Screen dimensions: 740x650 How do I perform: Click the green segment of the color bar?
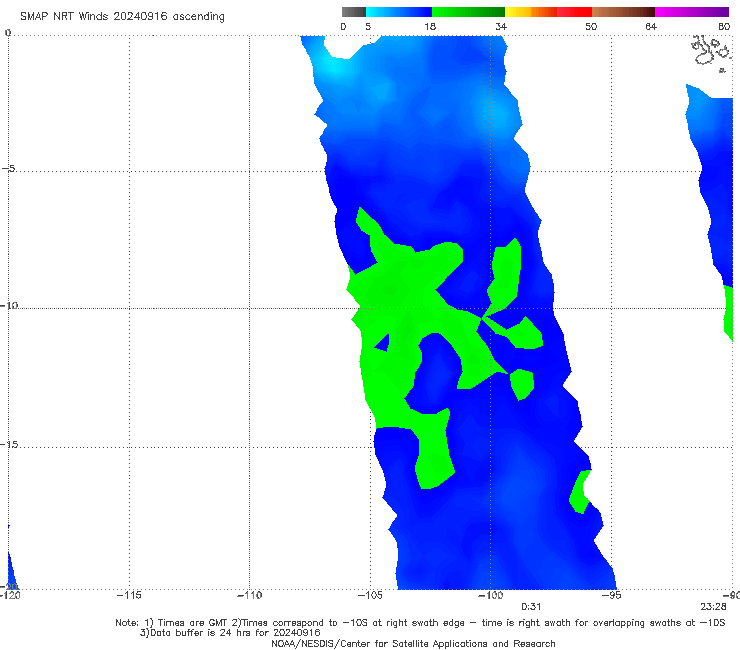coord(468,12)
